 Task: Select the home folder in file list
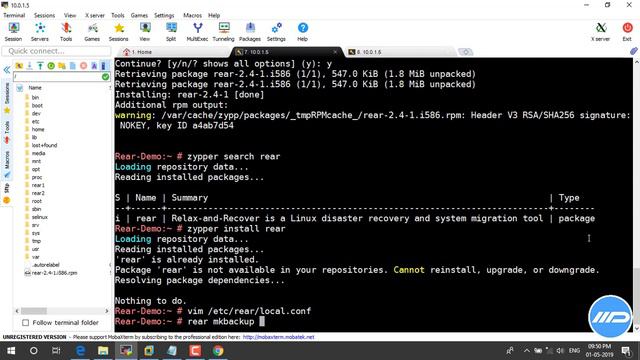click(38, 129)
